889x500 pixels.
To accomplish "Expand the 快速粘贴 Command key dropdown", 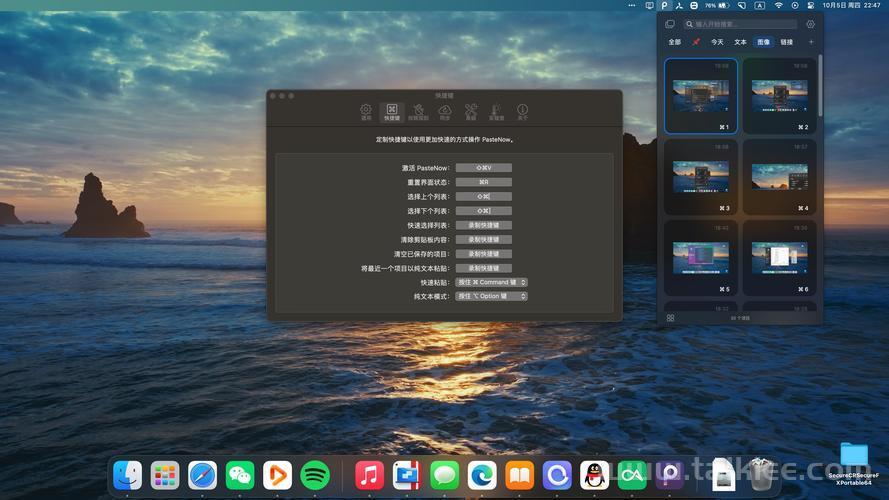I will [x=491, y=282].
